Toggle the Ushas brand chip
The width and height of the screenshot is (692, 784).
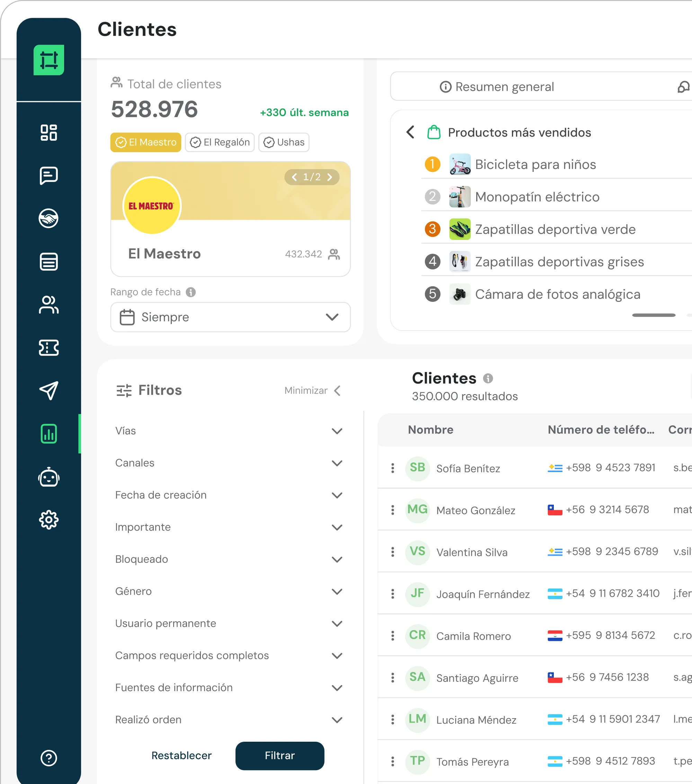tap(284, 142)
